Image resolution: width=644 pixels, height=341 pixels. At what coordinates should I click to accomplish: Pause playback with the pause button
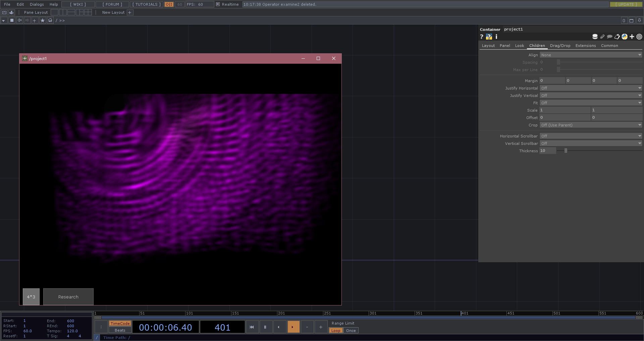pyautogui.click(x=266, y=327)
